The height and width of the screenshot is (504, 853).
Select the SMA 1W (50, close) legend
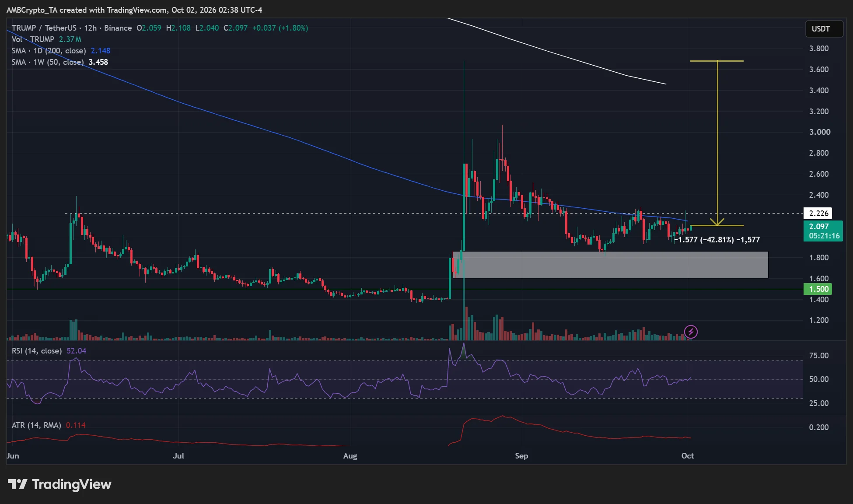(60, 62)
